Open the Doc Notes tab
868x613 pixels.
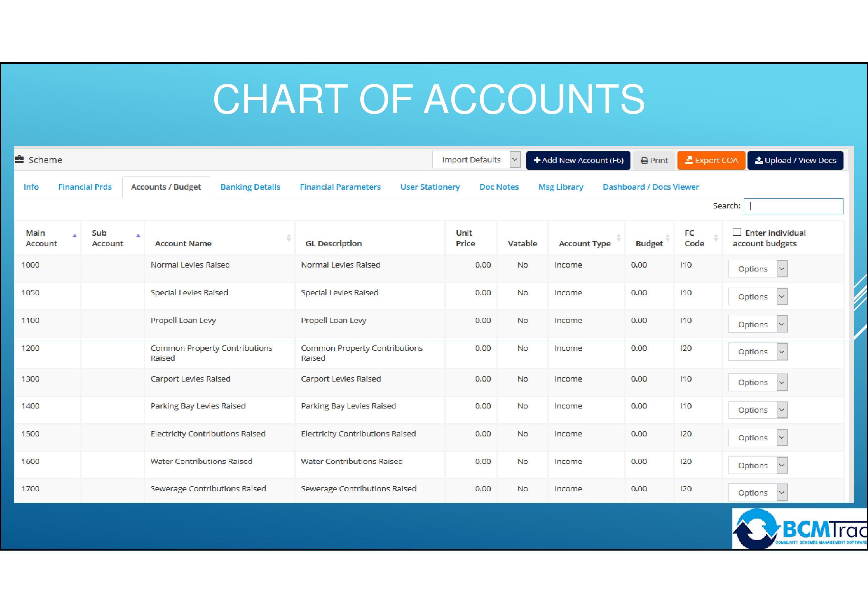pyautogui.click(x=499, y=187)
